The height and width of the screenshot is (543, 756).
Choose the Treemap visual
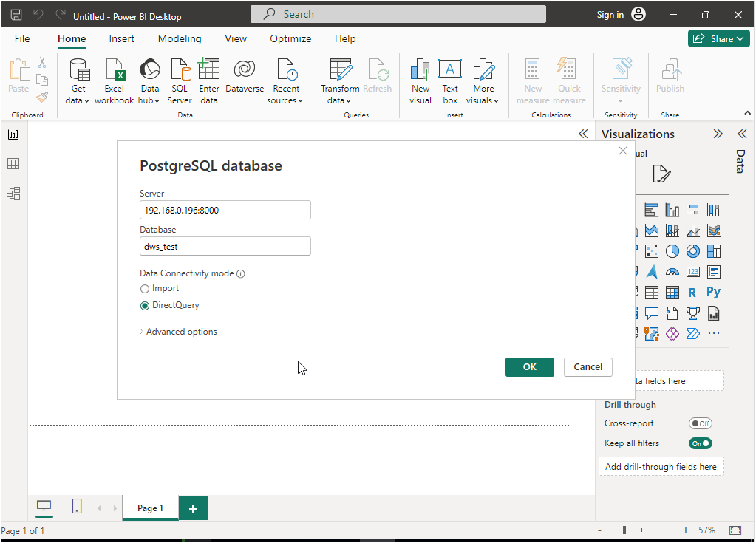[x=714, y=251]
